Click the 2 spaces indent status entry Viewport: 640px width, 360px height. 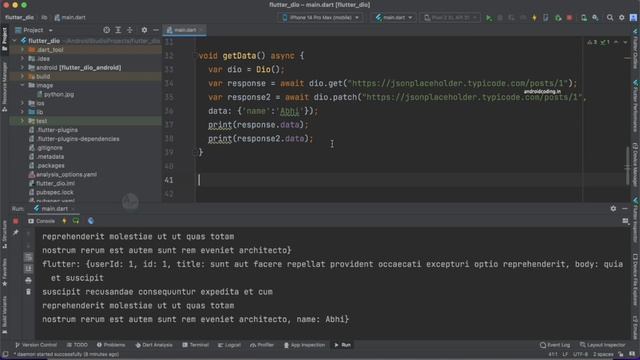[603, 354]
